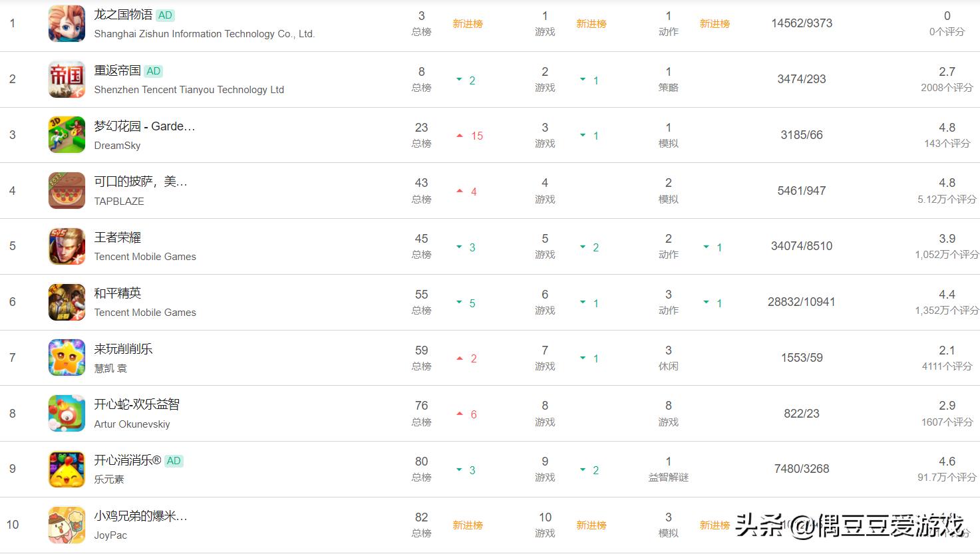Open the JoyPac developer name
The width and height of the screenshot is (980, 554).
click(110, 535)
